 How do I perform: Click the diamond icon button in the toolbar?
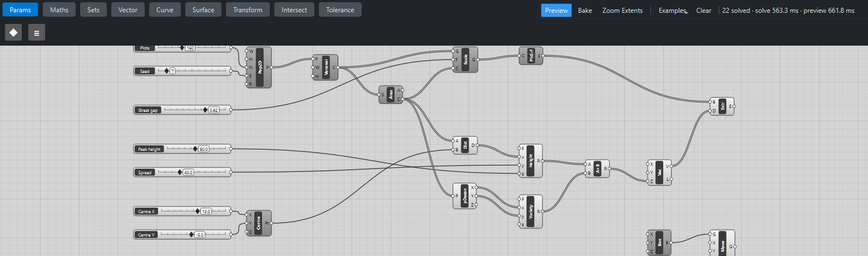coord(13,32)
